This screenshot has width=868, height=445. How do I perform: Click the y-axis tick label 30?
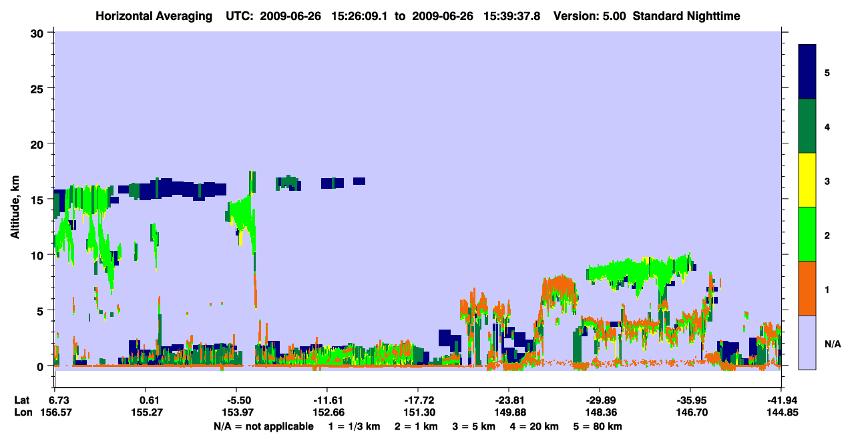pos(39,33)
